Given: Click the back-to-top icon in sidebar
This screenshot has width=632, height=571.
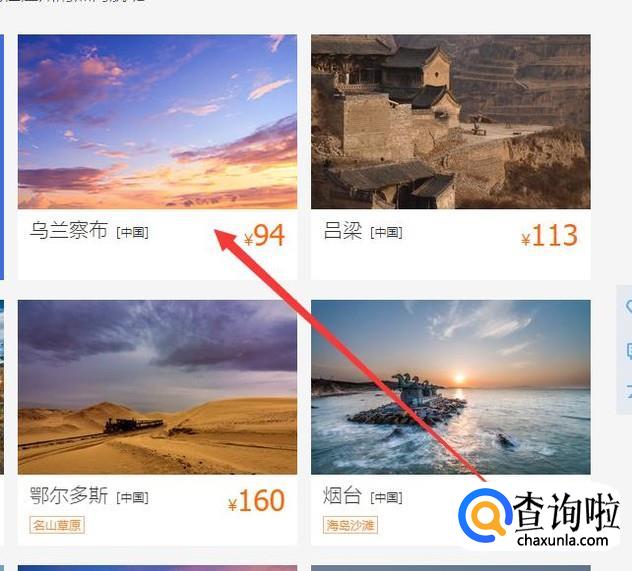Looking at the screenshot, I should coord(630,389).
